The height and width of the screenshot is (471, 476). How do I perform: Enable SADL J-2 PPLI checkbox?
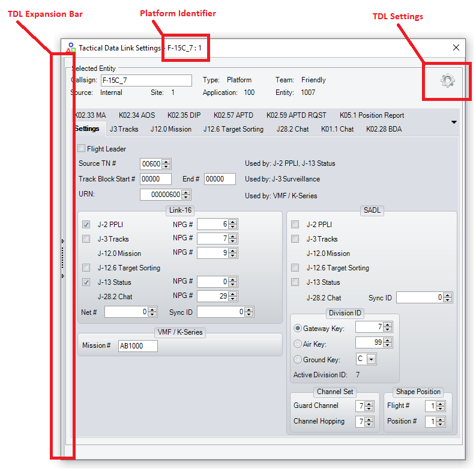[x=295, y=224]
